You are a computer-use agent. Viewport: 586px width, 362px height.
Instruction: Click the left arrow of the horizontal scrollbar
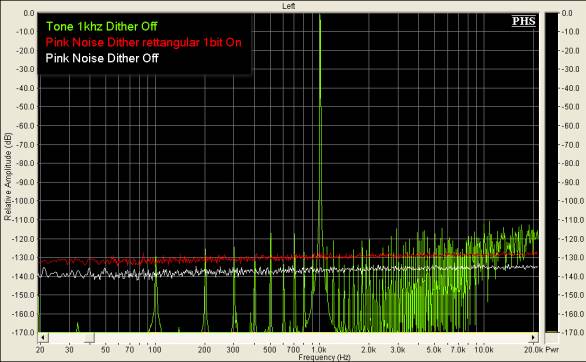click(43, 337)
